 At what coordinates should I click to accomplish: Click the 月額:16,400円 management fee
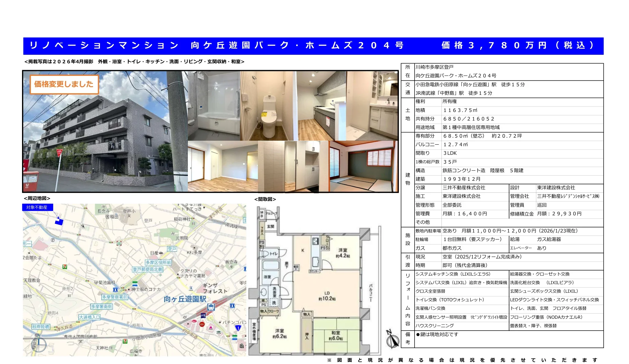465,214
